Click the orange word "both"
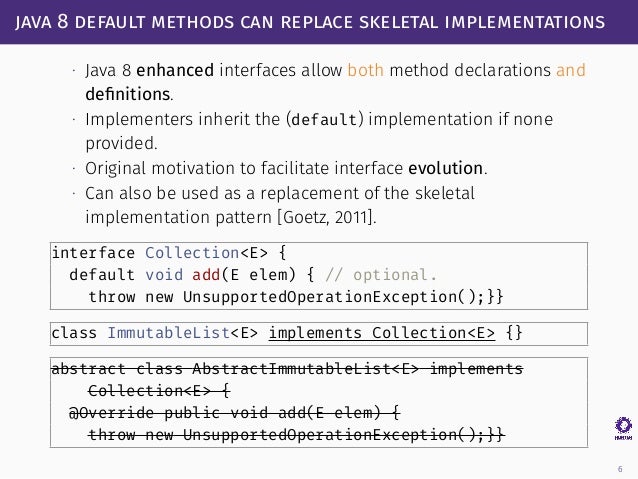638x479 pixels. 365,70
